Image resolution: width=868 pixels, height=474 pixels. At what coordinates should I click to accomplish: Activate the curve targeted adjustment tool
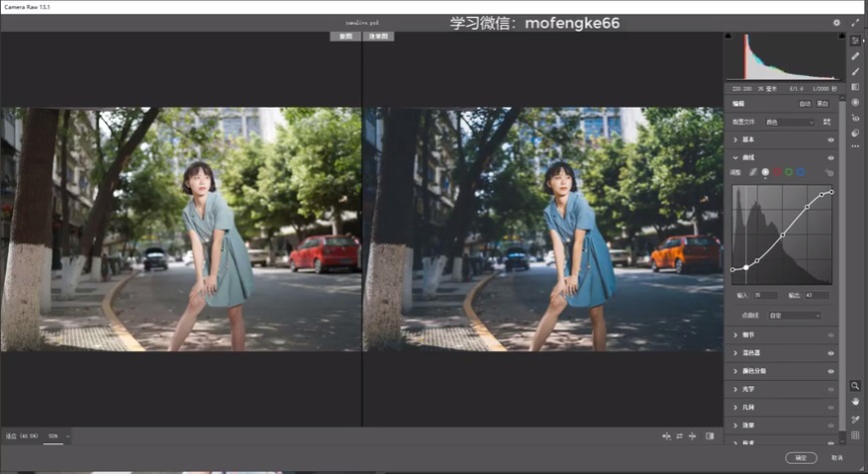pyautogui.click(x=829, y=173)
